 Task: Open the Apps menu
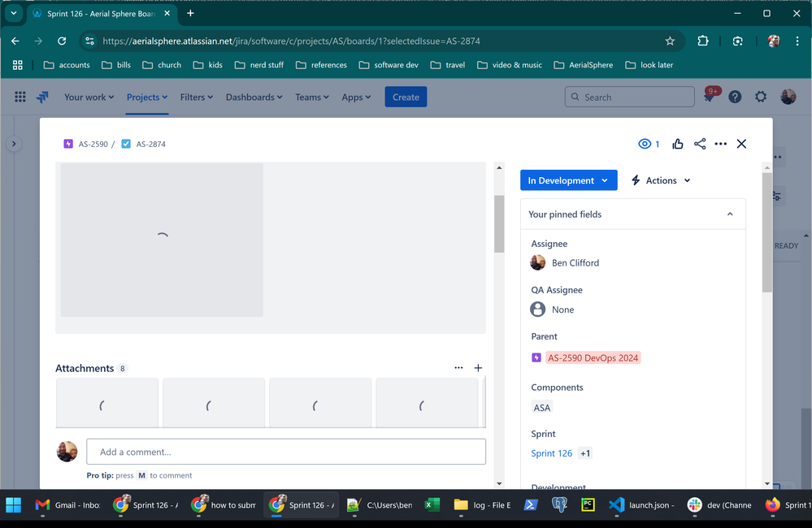[356, 97]
